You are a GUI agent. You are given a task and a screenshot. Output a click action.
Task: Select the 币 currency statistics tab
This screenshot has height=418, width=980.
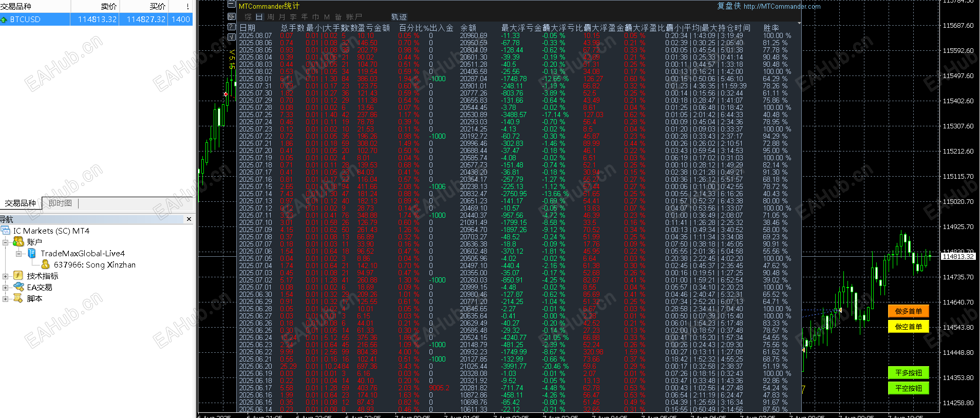coord(316,17)
